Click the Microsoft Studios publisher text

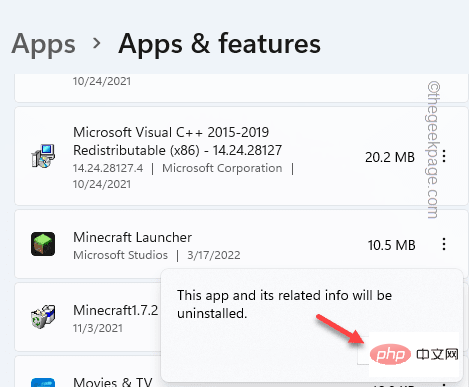(120, 255)
